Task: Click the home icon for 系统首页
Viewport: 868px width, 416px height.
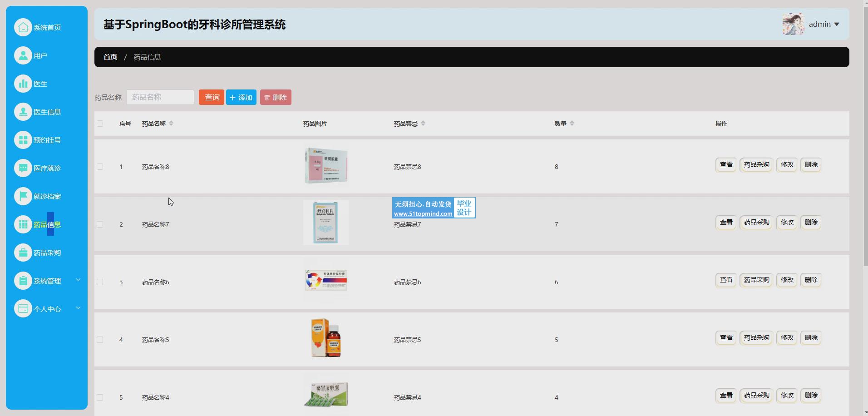Action: click(23, 27)
